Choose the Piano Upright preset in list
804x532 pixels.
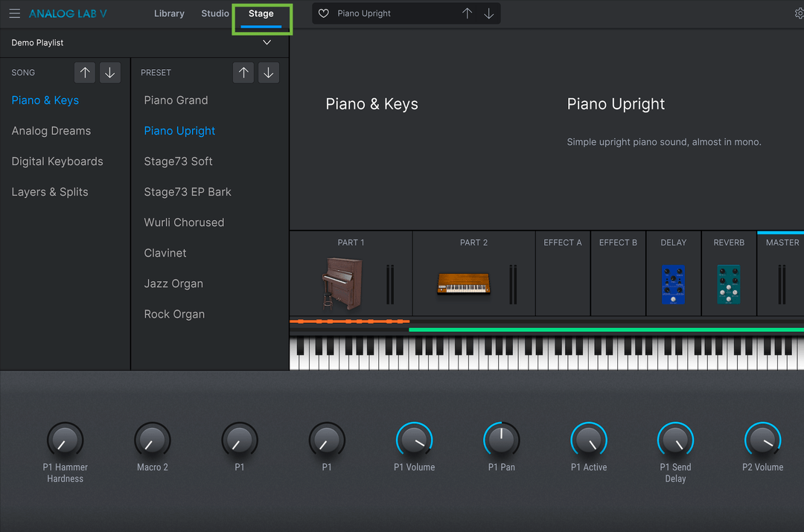tap(179, 131)
